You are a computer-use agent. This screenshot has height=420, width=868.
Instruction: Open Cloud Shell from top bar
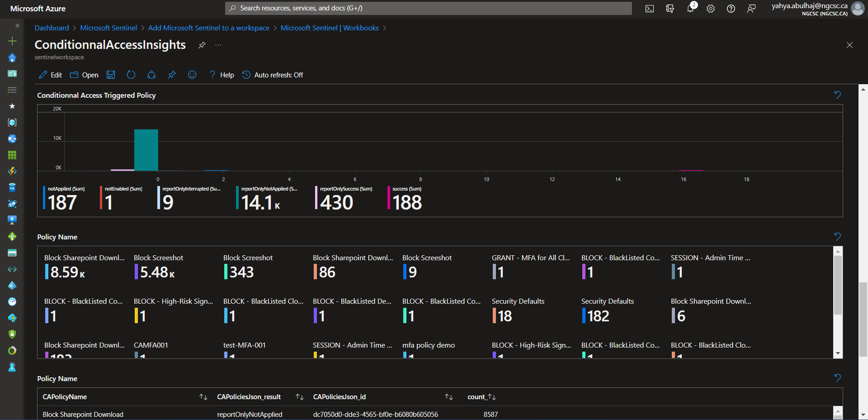pyautogui.click(x=650, y=9)
